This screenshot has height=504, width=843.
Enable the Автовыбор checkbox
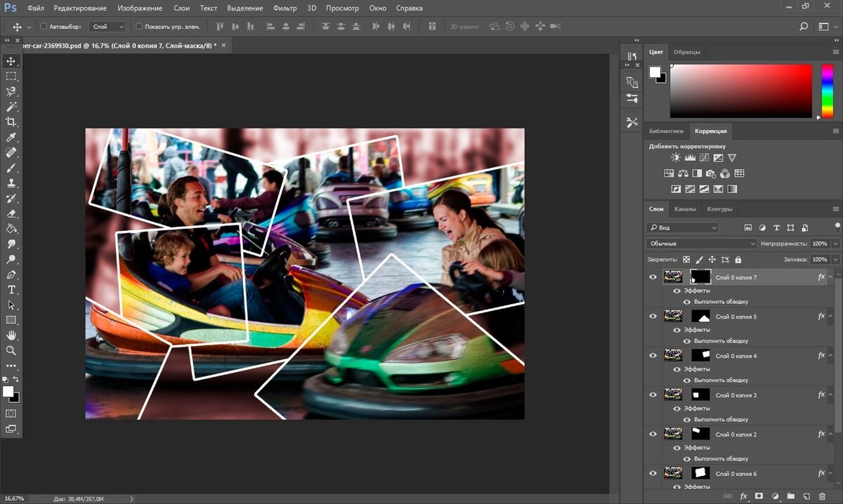click(x=44, y=27)
